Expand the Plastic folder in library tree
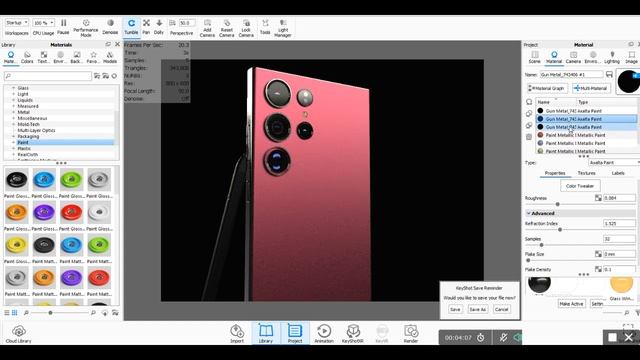Image resolution: width=640 pixels, height=360 pixels. pos(14,149)
